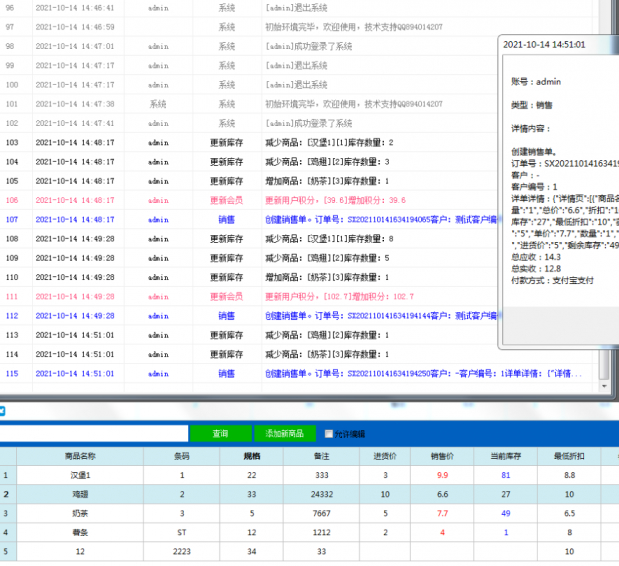
Task: Click the green 查询 button
Action: tap(220, 433)
